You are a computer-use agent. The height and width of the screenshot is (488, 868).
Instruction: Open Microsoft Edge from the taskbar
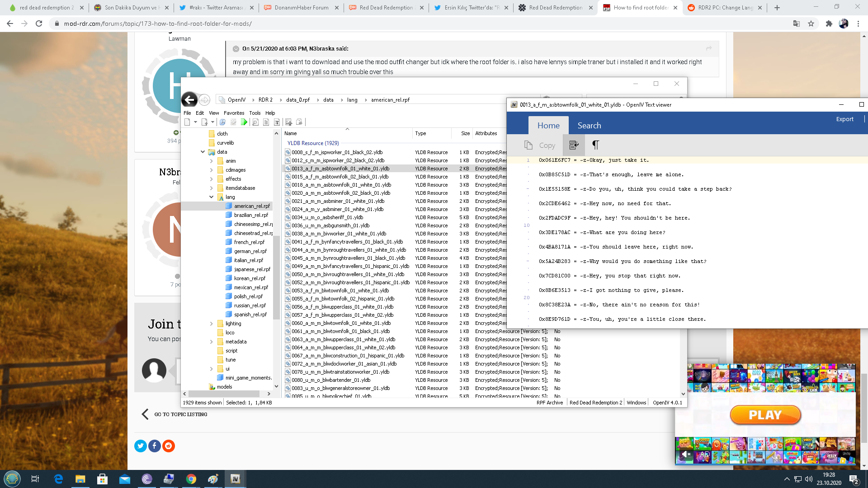[x=58, y=479]
